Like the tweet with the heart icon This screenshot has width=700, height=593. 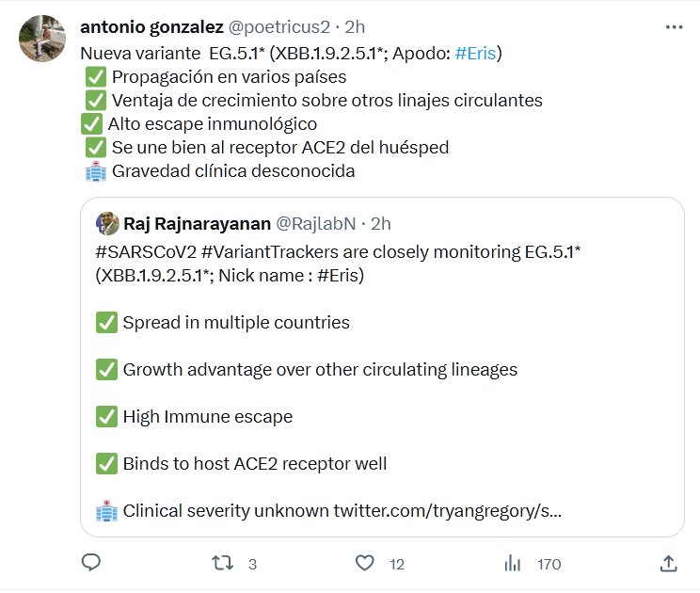pos(365,563)
